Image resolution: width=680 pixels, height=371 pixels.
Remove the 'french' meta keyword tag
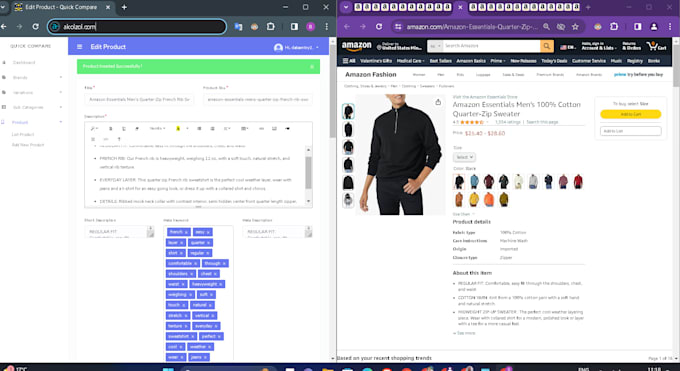186,232
